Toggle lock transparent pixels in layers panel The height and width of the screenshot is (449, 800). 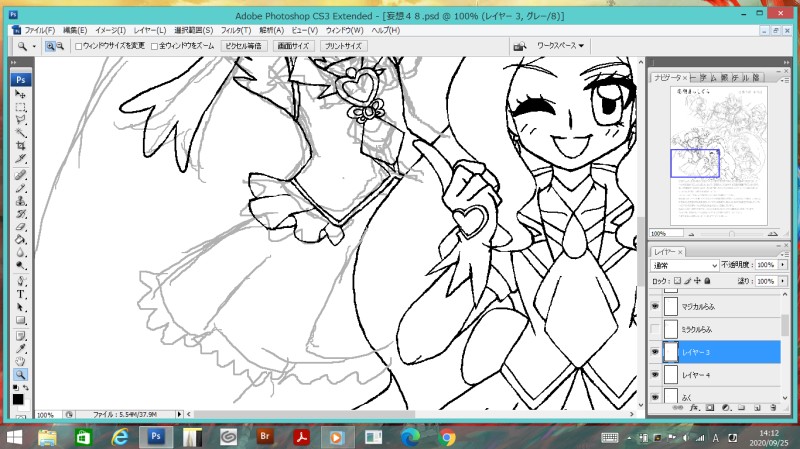tap(677, 281)
